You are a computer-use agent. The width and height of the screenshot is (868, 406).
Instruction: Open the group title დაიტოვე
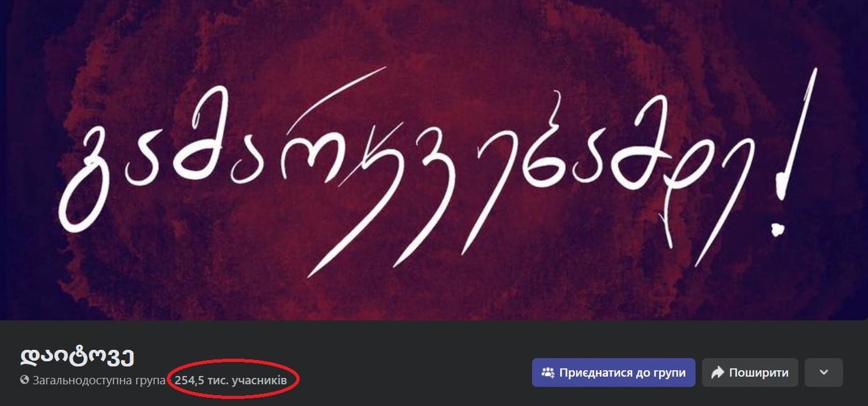[77, 356]
